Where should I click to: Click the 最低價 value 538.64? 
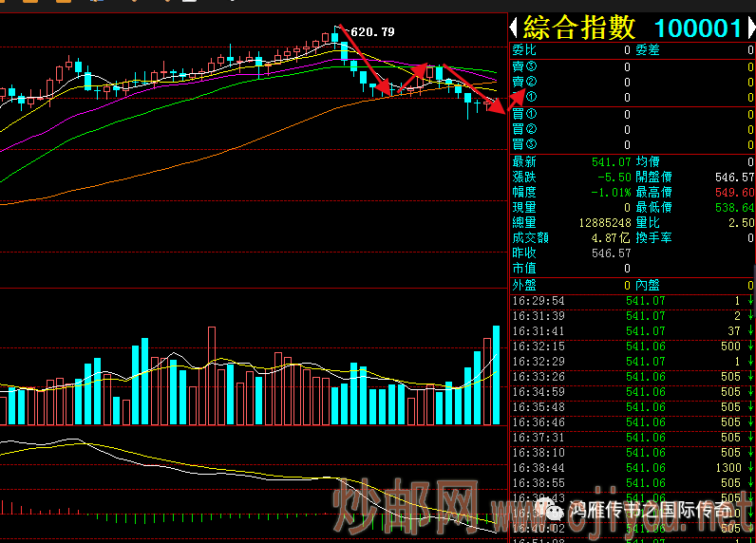(734, 208)
